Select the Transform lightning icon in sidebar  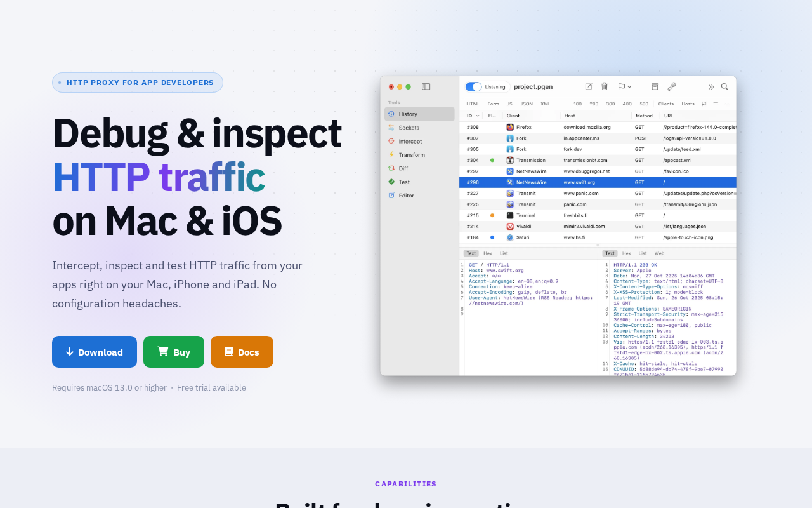(391, 155)
